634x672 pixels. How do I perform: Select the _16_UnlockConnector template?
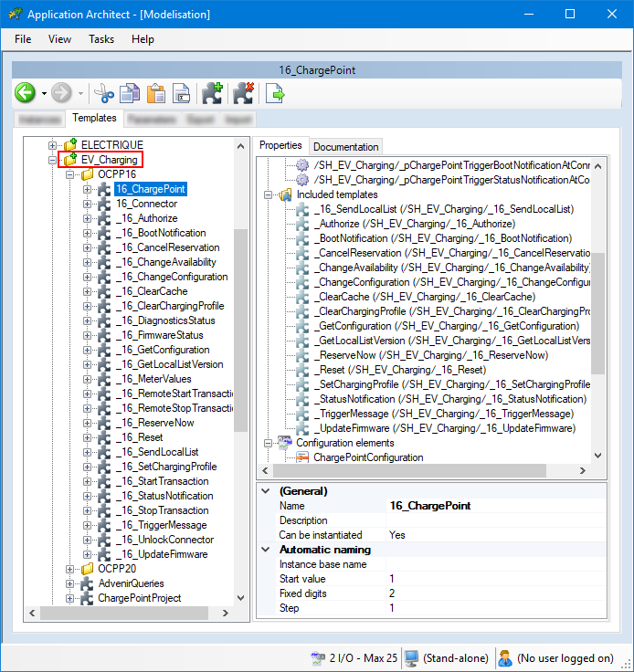[165, 540]
